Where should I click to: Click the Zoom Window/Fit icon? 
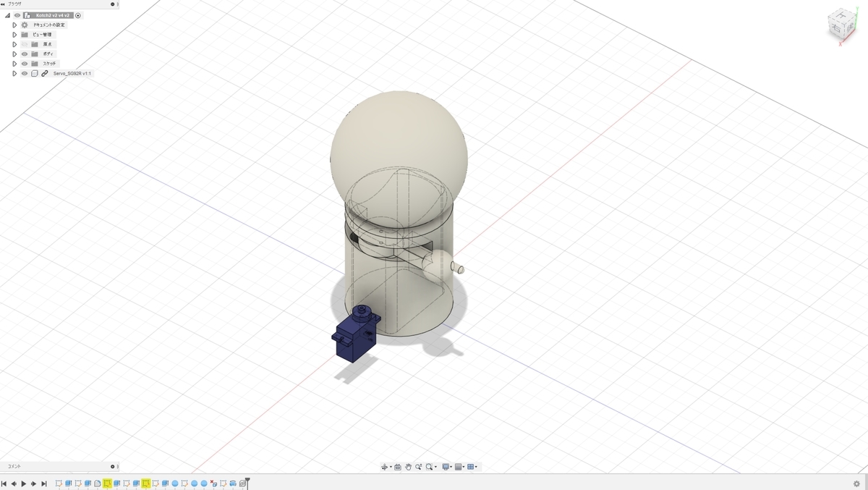pos(429,467)
